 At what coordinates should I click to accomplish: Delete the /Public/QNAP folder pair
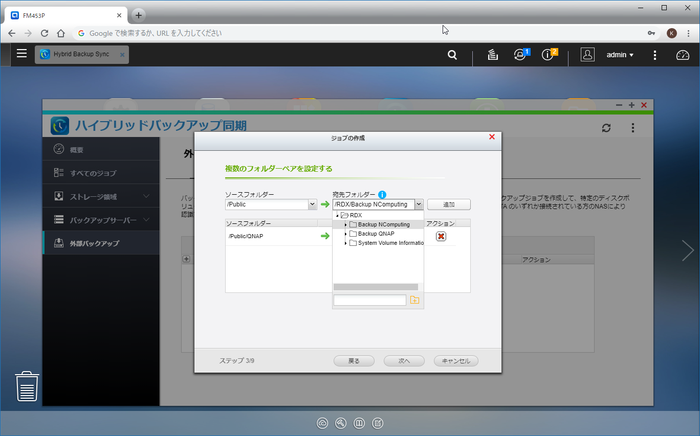[441, 236]
